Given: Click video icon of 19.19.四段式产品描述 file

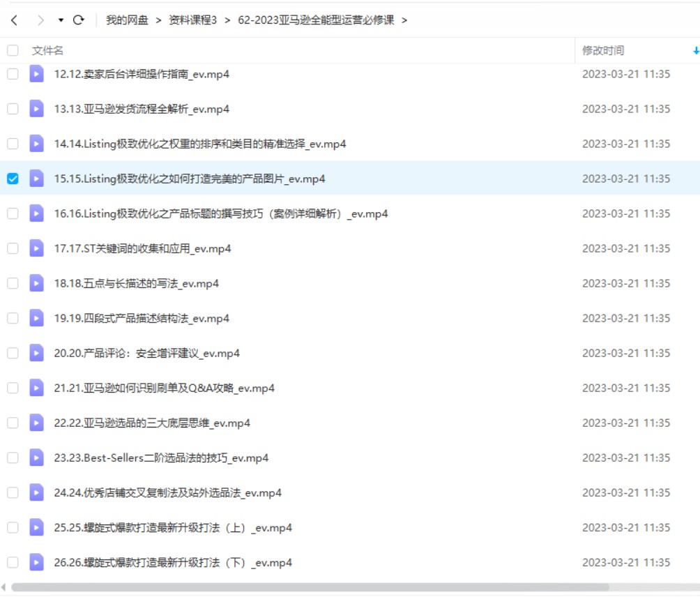Looking at the screenshot, I should click(x=37, y=318).
